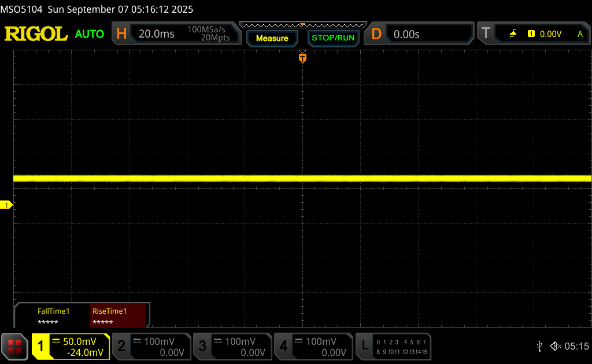The width and height of the screenshot is (592, 364).
Task: Click the RIGOL logo
Action: point(36,34)
